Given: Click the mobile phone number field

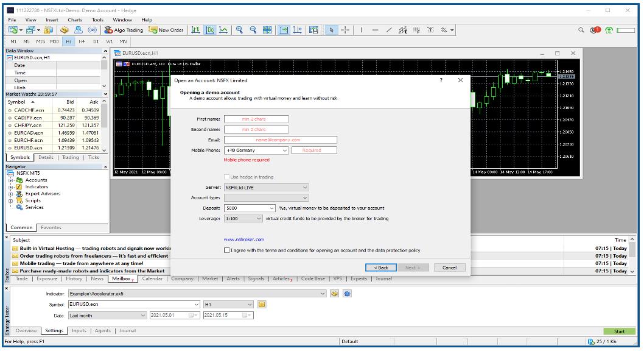Looking at the screenshot, I should 314,151.
